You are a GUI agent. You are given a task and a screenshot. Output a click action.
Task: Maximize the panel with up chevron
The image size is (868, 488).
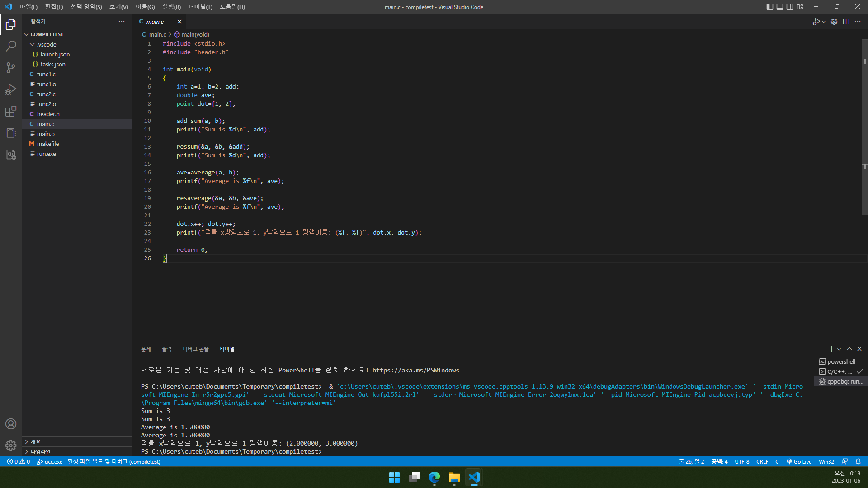click(849, 349)
